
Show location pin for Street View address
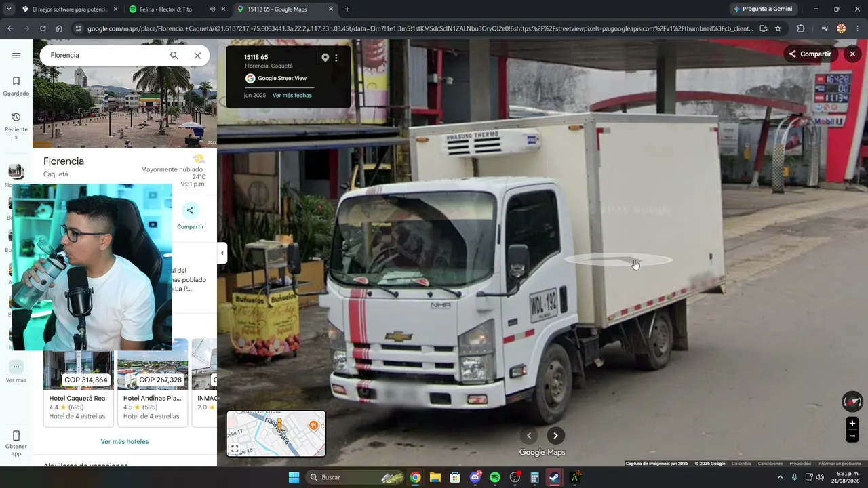click(x=325, y=58)
